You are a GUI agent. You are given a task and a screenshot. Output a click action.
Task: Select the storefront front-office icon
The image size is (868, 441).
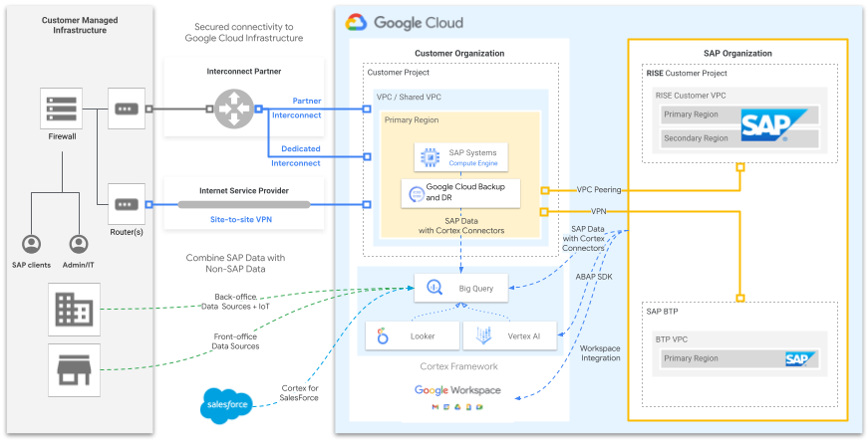tap(74, 369)
